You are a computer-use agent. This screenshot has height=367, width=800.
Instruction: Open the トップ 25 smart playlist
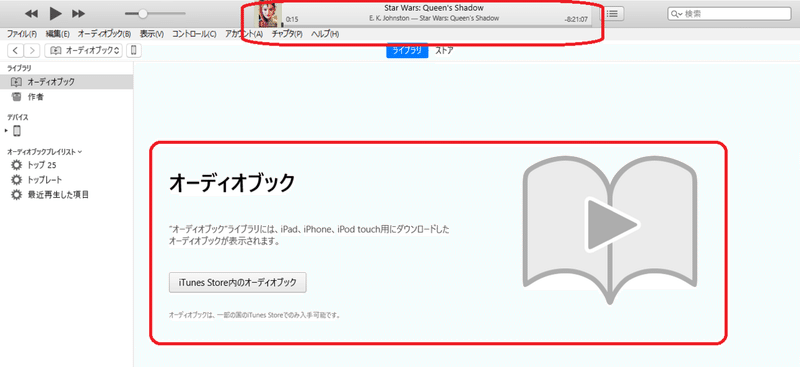[42, 165]
